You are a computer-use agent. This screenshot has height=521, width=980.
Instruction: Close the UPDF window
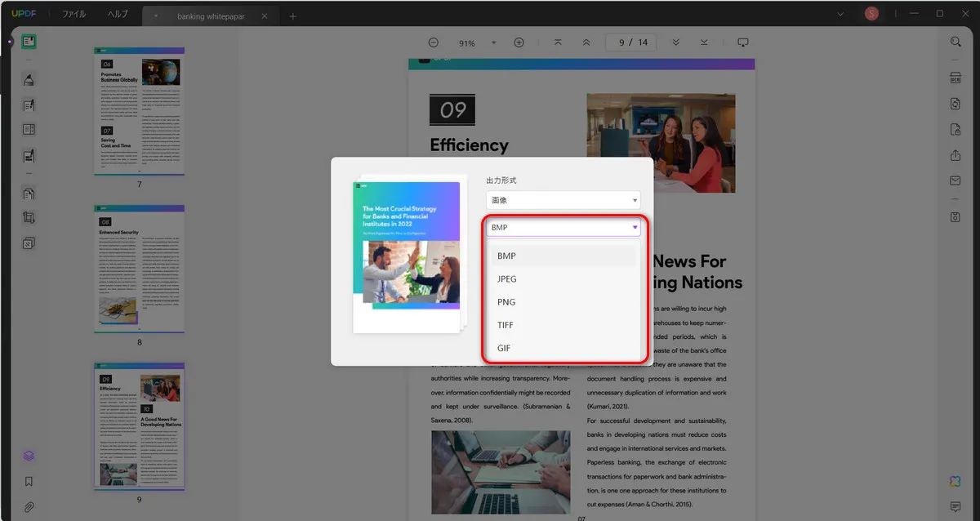point(964,14)
